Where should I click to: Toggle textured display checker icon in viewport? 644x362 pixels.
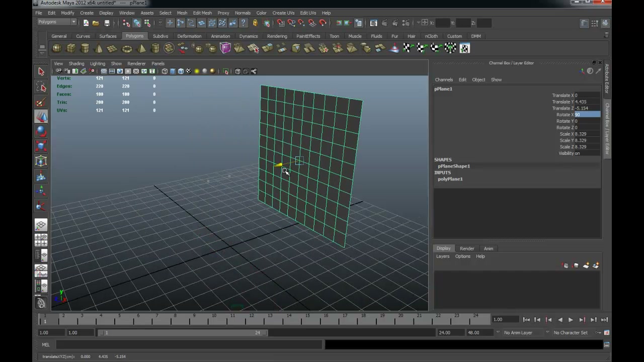pos(189,71)
